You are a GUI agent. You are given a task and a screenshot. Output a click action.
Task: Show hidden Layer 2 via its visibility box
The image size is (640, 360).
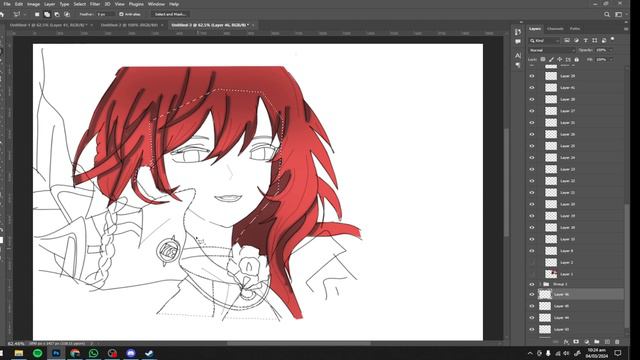[x=532, y=262]
